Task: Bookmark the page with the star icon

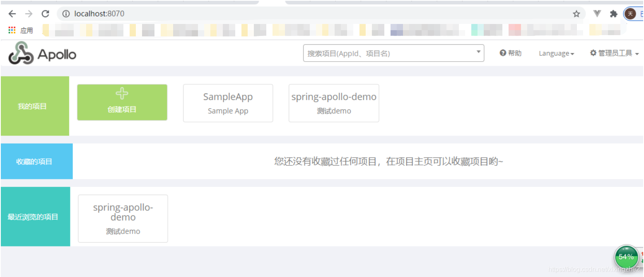Action: click(576, 13)
